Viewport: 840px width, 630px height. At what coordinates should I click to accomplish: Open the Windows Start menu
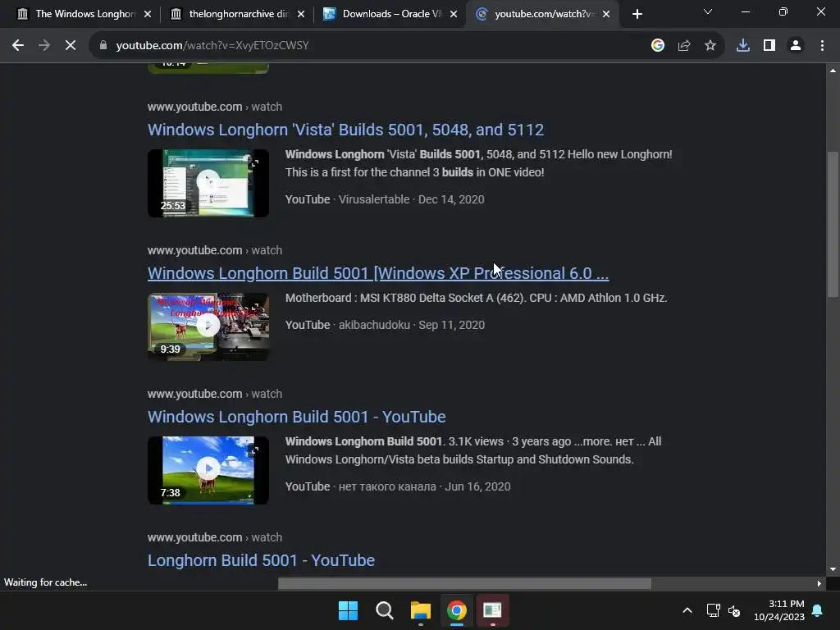pos(348,610)
